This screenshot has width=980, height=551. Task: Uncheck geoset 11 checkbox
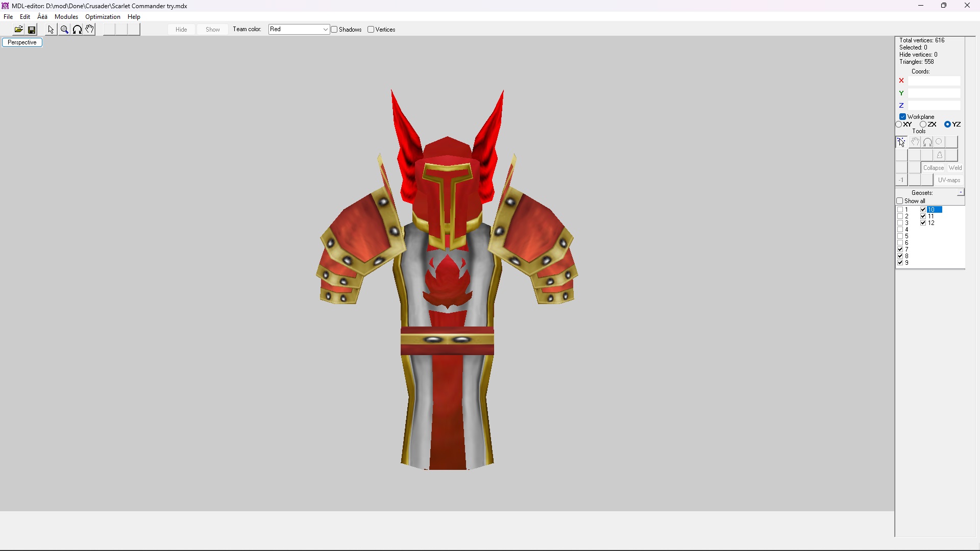[923, 216]
